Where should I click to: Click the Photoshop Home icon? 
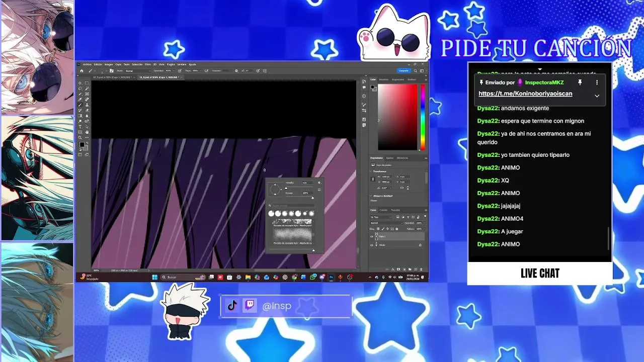pyautogui.click(x=82, y=71)
